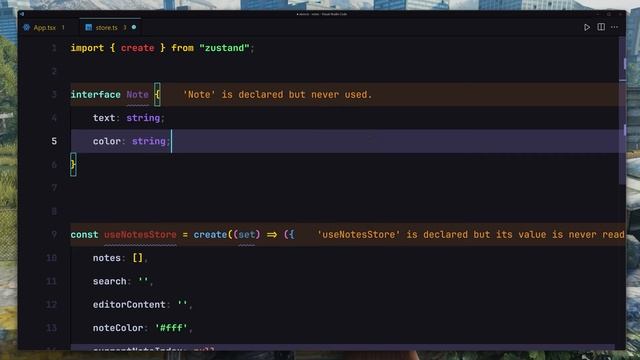Click the "set" parameter on line 9

coord(247,235)
